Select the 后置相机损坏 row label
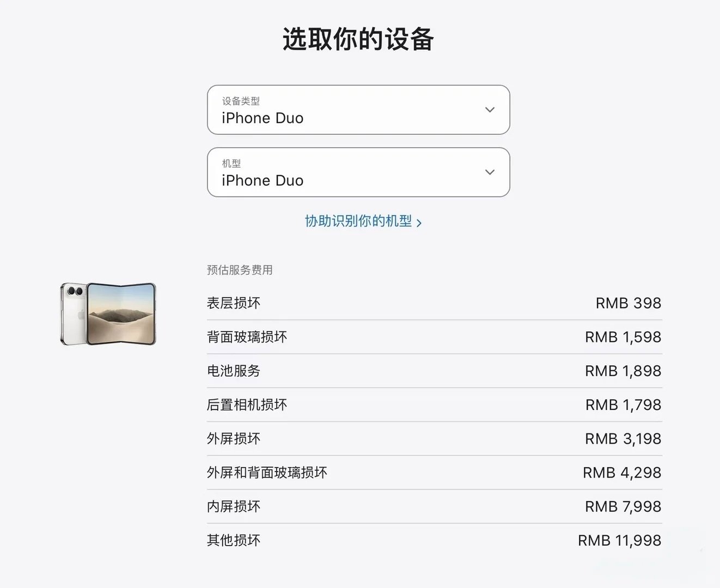The width and height of the screenshot is (720, 588). click(247, 405)
